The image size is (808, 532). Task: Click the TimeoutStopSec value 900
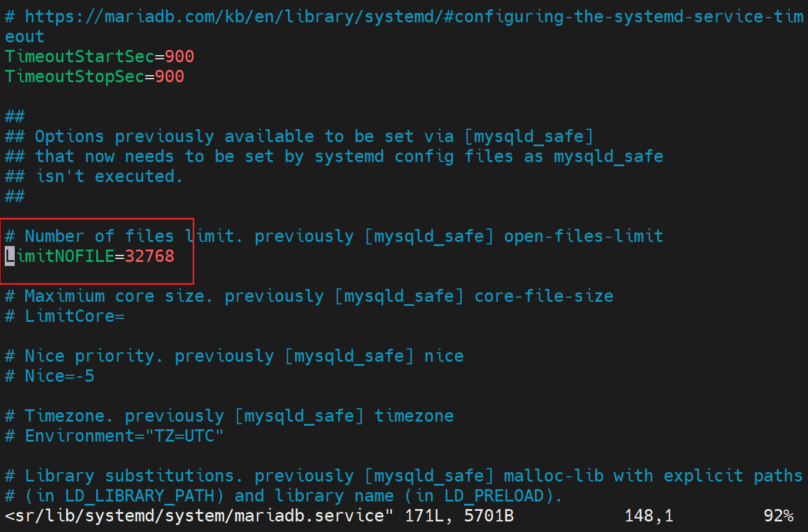[x=169, y=76]
